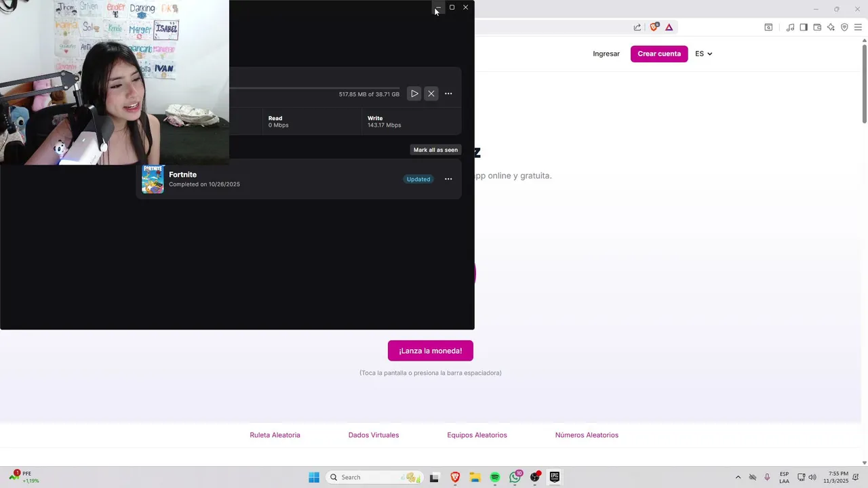Click the Fortnite title text
868x488 pixels.
point(182,175)
